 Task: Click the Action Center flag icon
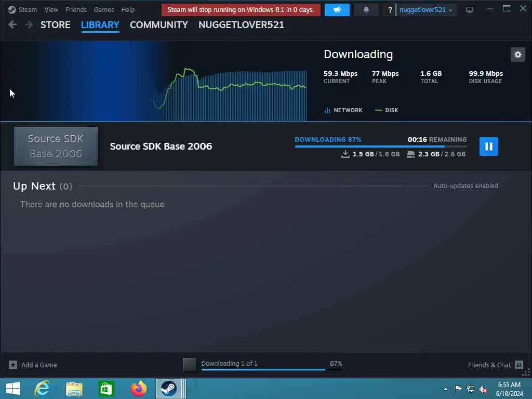point(458,389)
